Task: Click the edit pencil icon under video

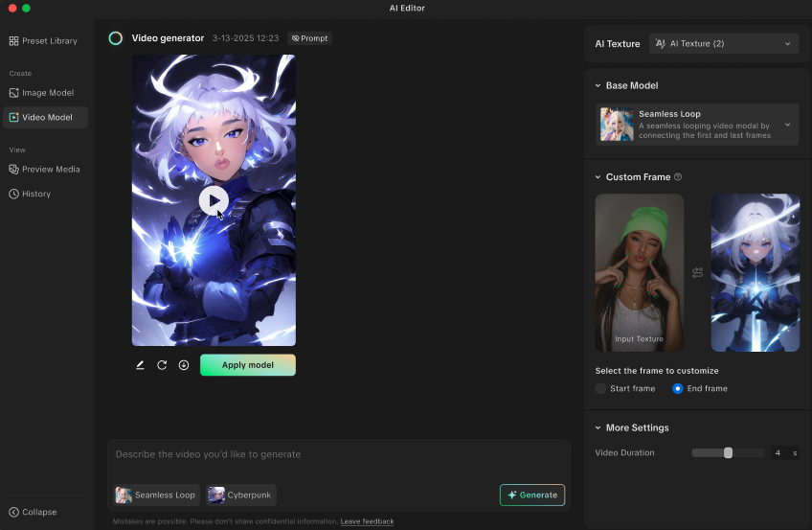Action: click(x=140, y=365)
